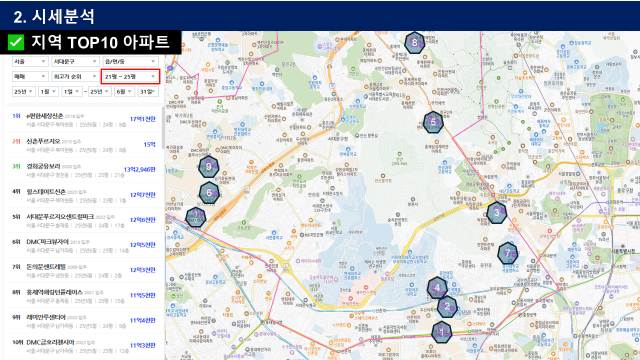The image size is (640, 360).
Task: Open the 매매 transaction type dropdown
Action: [x=30, y=76]
